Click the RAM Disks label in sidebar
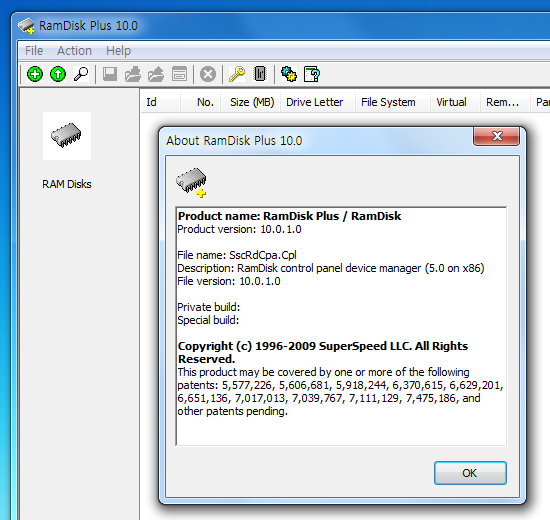The height and width of the screenshot is (520, 550). tap(67, 184)
